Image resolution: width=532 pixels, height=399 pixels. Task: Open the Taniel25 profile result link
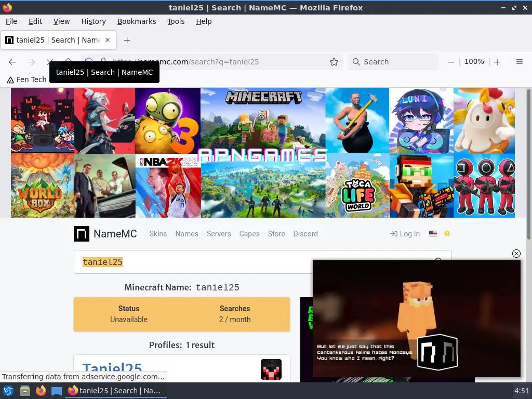click(x=112, y=369)
